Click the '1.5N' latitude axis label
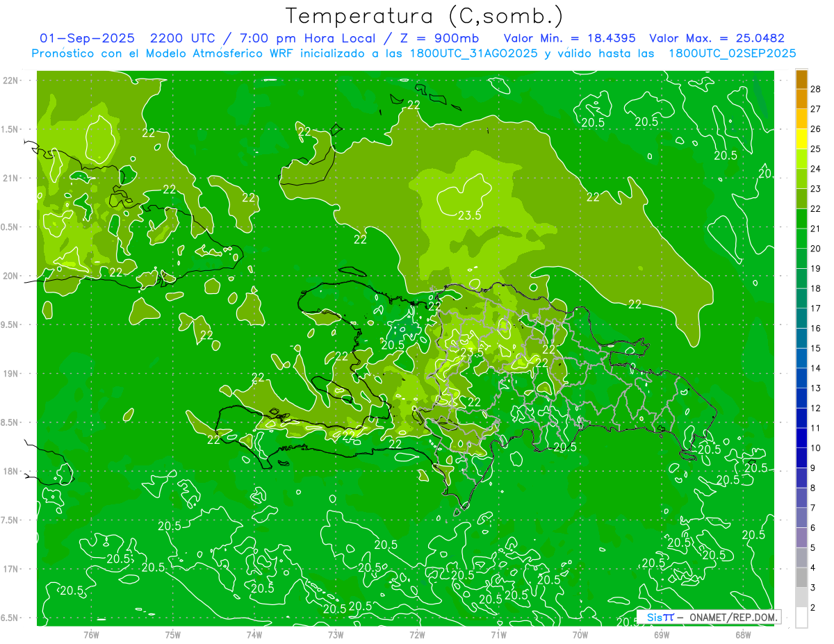This screenshot has height=644, width=834. point(10,129)
